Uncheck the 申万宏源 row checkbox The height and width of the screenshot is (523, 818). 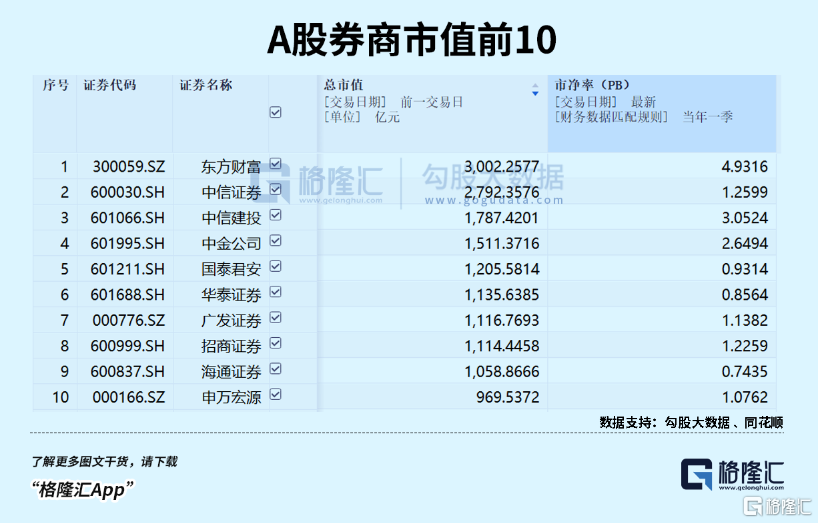coord(275,394)
